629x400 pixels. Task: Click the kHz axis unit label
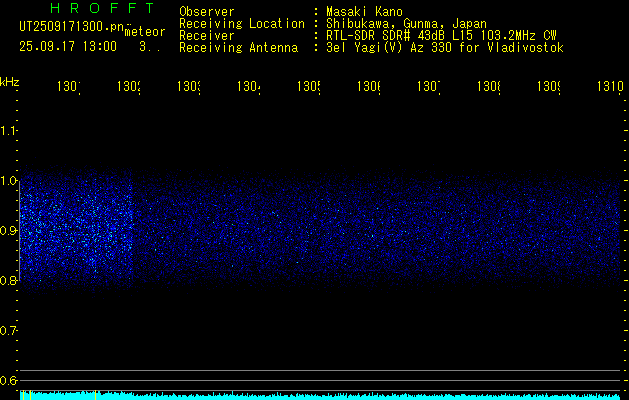(x=10, y=81)
